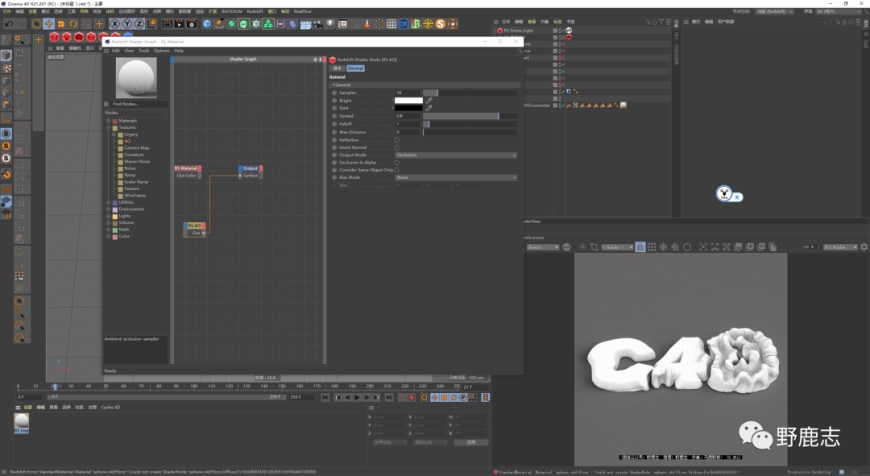Expand the Lights node folder
This screenshot has height=476, width=870.
[108, 216]
